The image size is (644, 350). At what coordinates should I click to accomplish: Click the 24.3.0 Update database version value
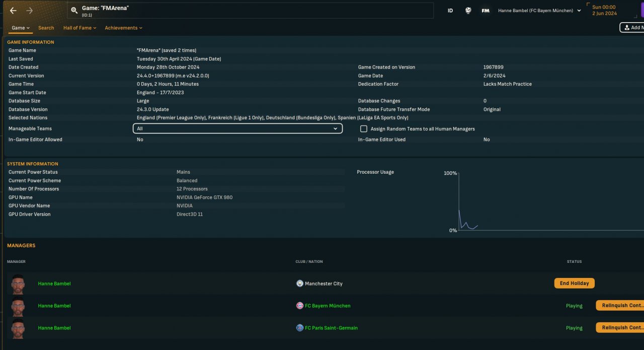pyautogui.click(x=152, y=109)
